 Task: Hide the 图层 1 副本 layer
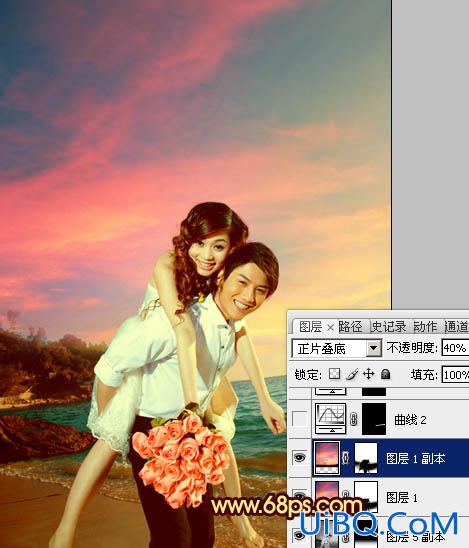[300, 457]
